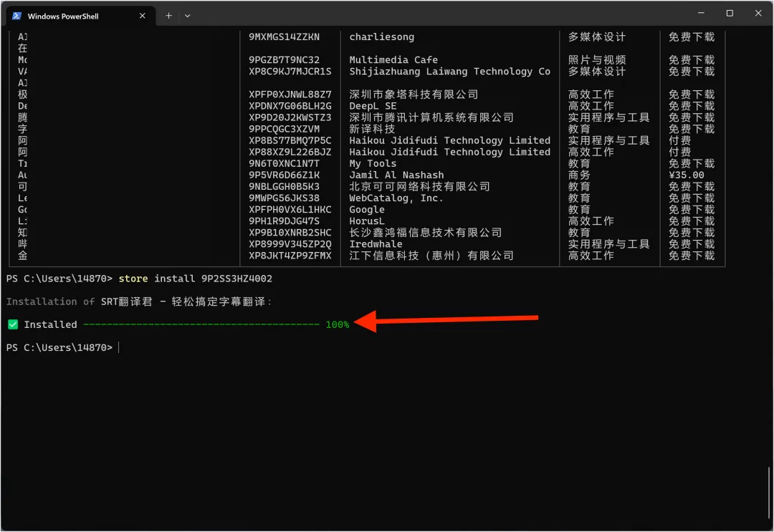
Task: Click publisher '长沙鑫鸿福信息技术有限公司'
Action: tap(426, 232)
